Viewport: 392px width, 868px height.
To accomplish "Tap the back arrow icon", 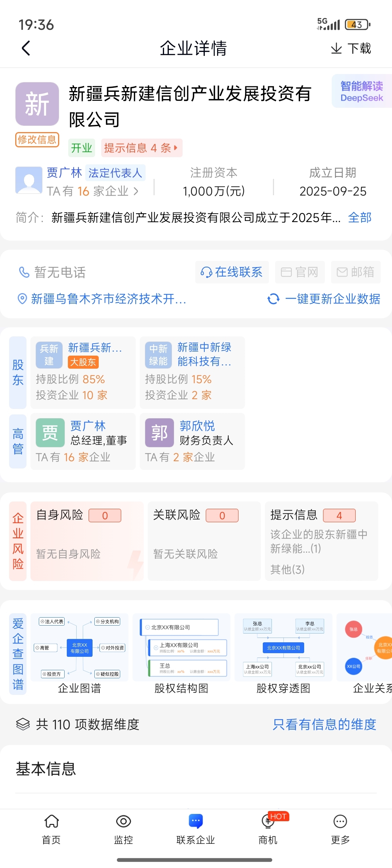I will [x=26, y=48].
